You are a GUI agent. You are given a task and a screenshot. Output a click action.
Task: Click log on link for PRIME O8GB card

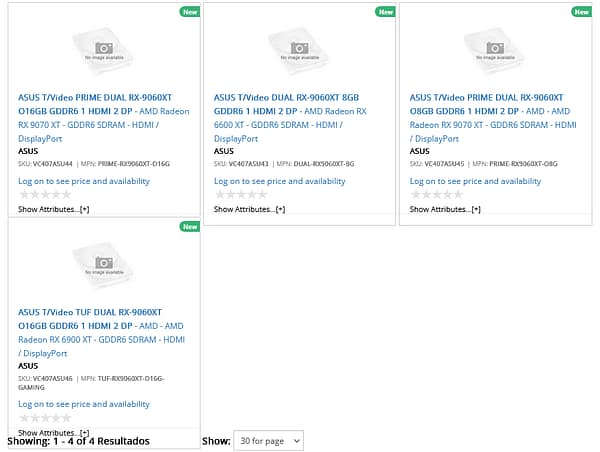[475, 181]
